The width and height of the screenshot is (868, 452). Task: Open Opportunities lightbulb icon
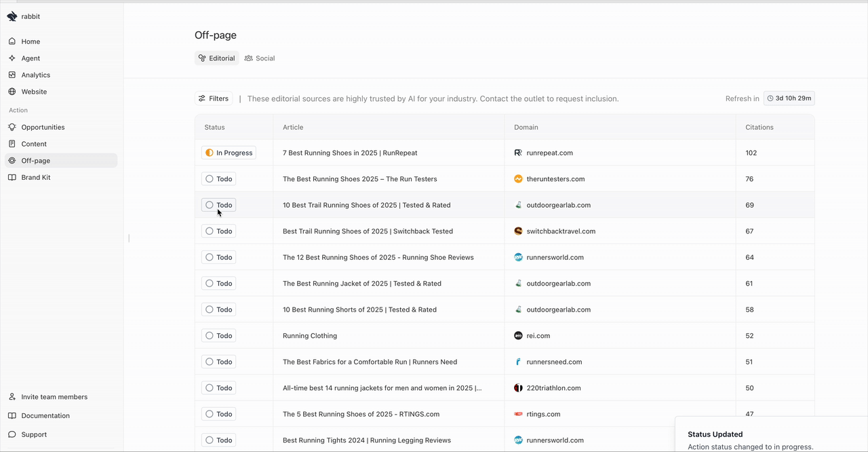coord(12,127)
